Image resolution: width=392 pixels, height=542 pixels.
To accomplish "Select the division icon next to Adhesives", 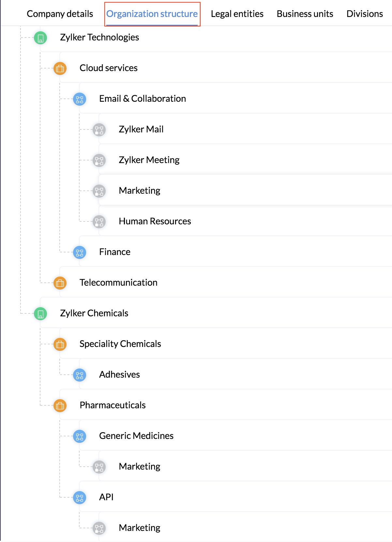I will tap(79, 375).
